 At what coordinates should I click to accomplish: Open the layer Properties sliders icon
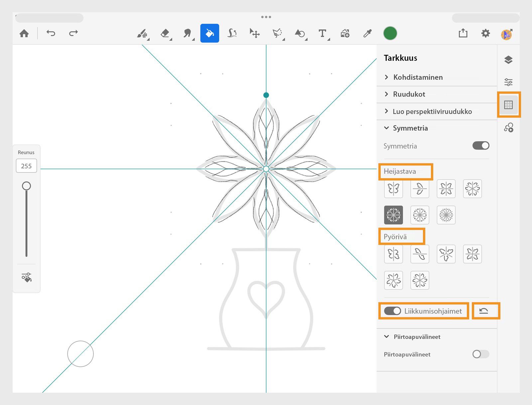click(508, 82)
